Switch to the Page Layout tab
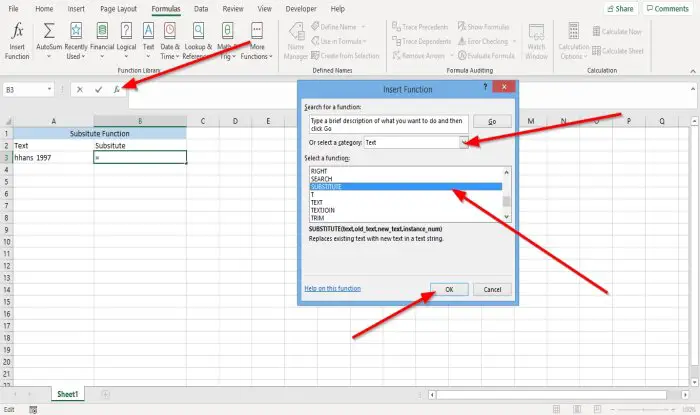This screenshot has width=700, height=415. (118, 8)
